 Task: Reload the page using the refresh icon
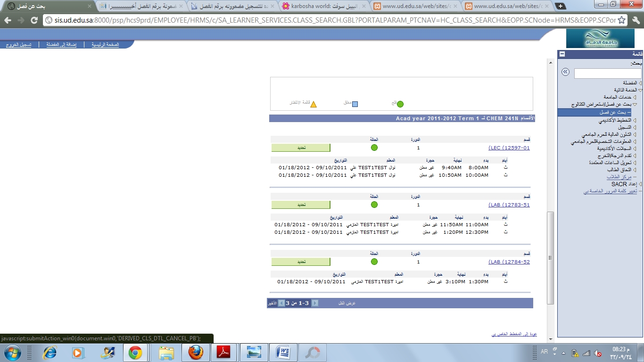click(34, 20)
